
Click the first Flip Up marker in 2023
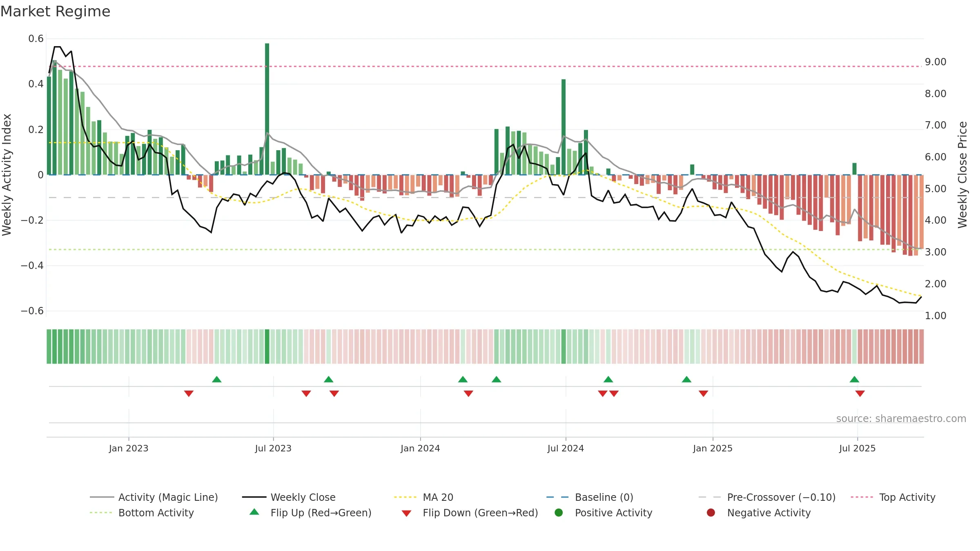(x=217, y=380)
